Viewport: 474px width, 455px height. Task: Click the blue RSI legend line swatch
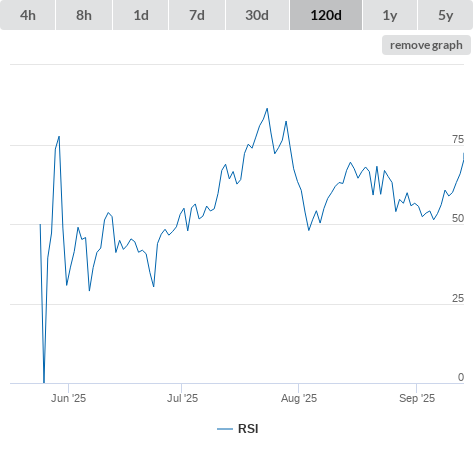225,429
